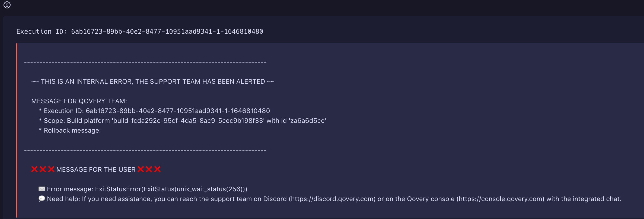Click the info circle icon

(7, 5)
